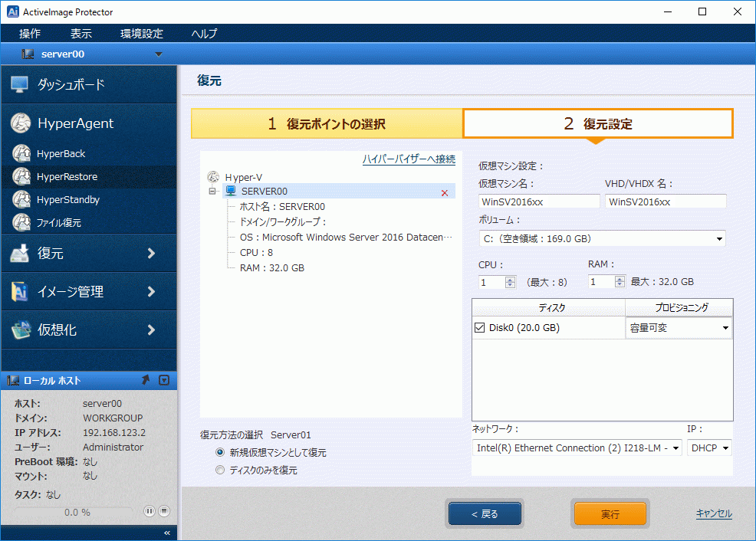Image resolution: width=756 pixels, height=541 pixels.
Task: Open the DHCP IP dropdown
Action: (x=725, y=448)
